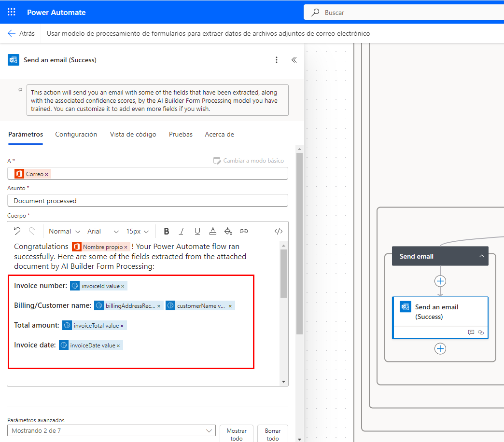Open the Pruebas tab

tap(181, 134)
